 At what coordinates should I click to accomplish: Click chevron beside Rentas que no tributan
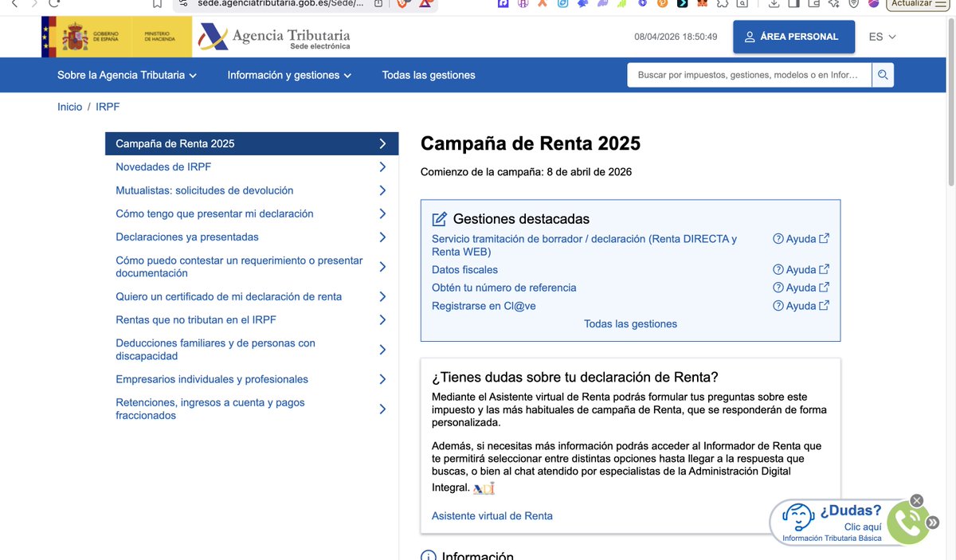(x=382, y=320)
